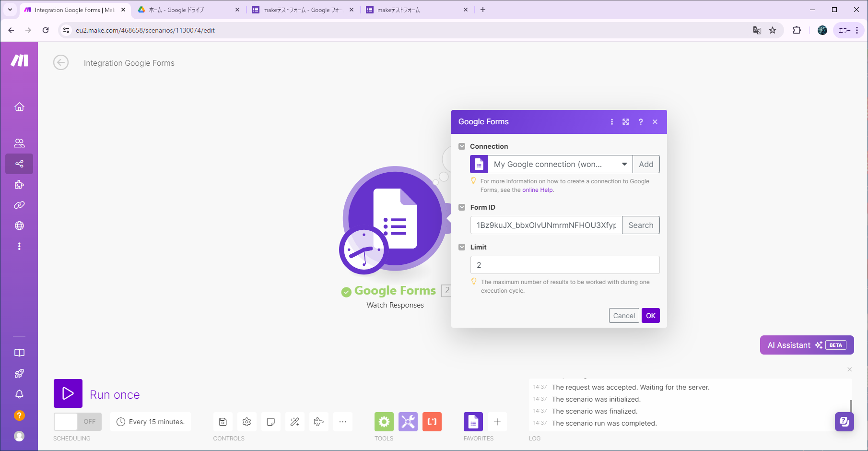Viewport: 868px width, 451px height.
Task: Click the Explain flow airplane icon
Action: [318, 422]
